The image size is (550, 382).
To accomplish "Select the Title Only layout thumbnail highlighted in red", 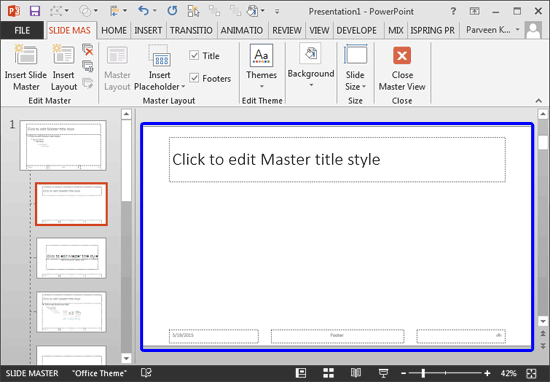I will pos(72,204).
